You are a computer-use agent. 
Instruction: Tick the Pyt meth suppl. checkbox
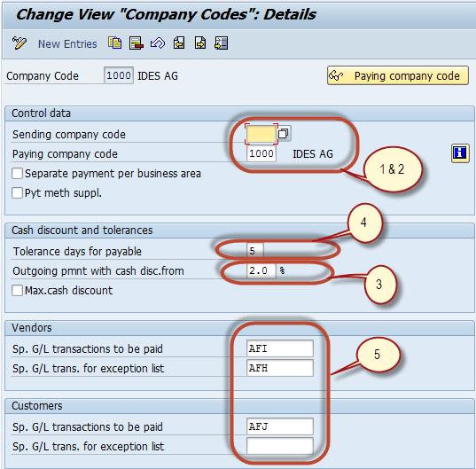[17, 192]
